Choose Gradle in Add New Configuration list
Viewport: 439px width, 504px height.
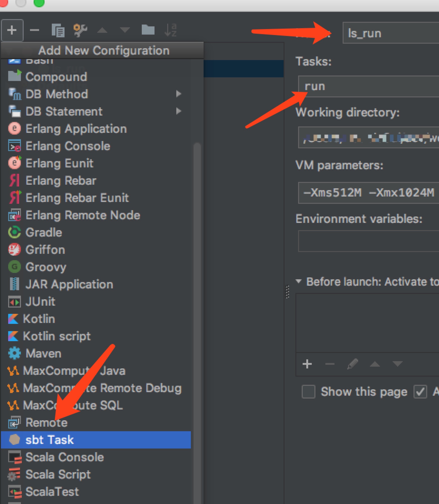click(x=44, y=232)
